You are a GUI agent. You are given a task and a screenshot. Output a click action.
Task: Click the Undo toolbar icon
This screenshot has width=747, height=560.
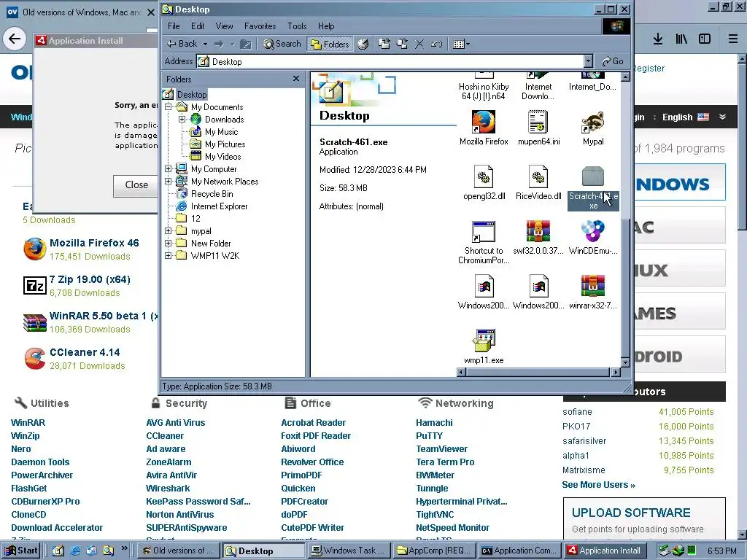(436, 44)
